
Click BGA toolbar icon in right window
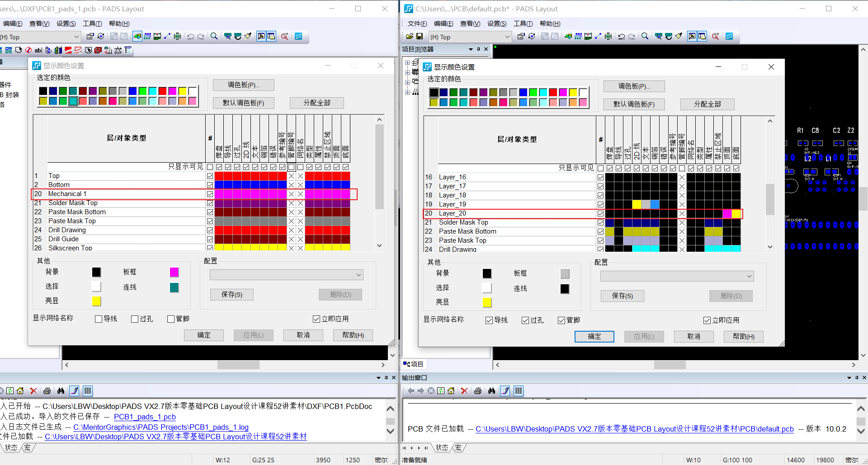(608, 37)
